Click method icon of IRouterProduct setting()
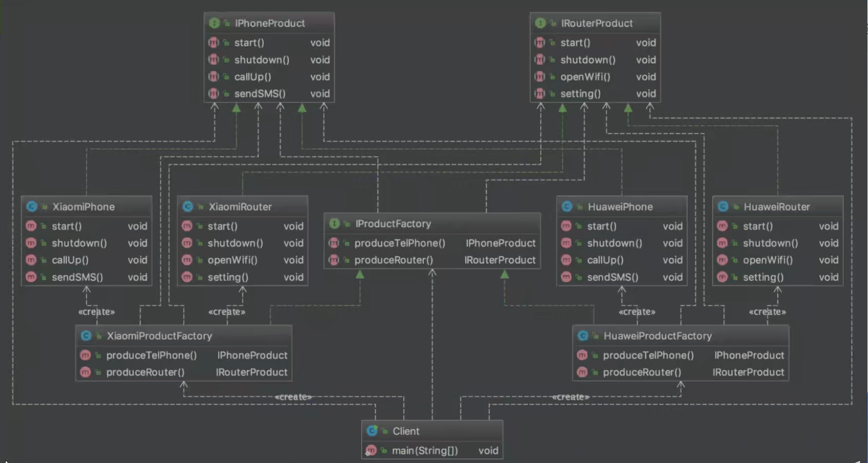 tap(540, 93)
